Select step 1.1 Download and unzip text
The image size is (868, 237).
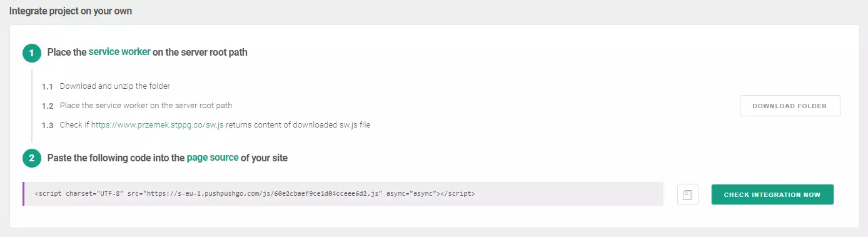coord(115,86)
